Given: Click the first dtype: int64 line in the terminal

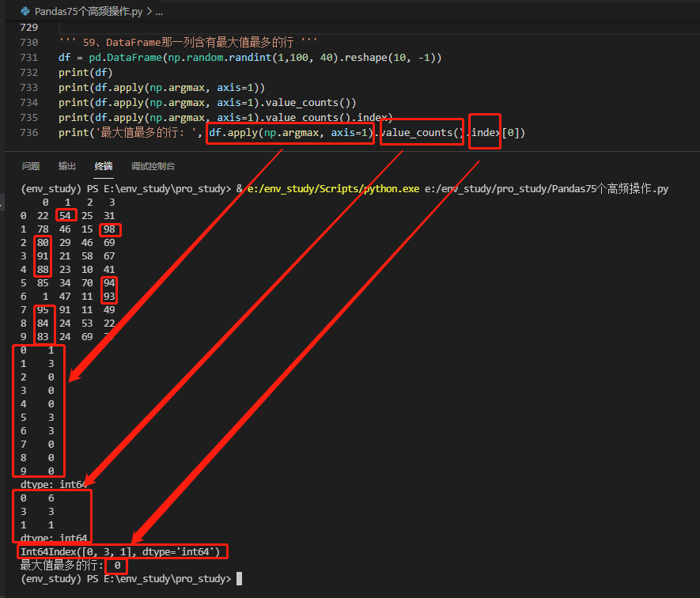Looking at the screenshot, I should [53, 485].
